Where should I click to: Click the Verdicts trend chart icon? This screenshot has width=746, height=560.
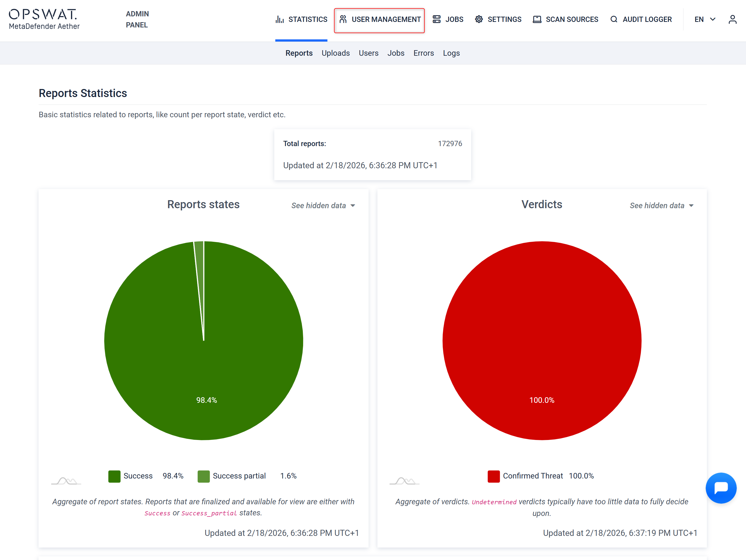coord(404,480)
